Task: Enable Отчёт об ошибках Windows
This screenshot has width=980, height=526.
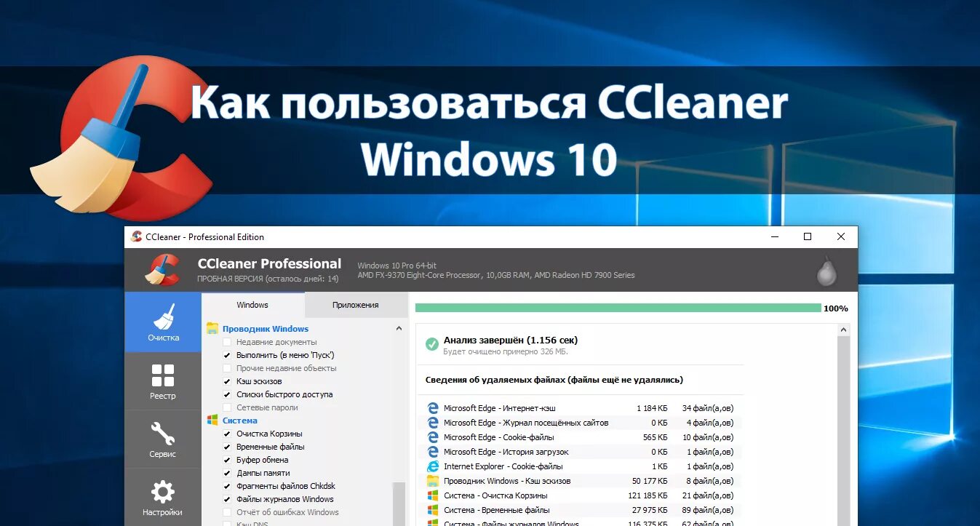Action: tap(227, 512)
